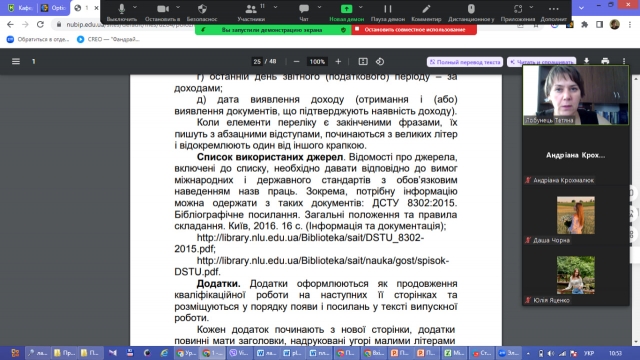Expand arrow beside Участники

(x=276, y=7)
